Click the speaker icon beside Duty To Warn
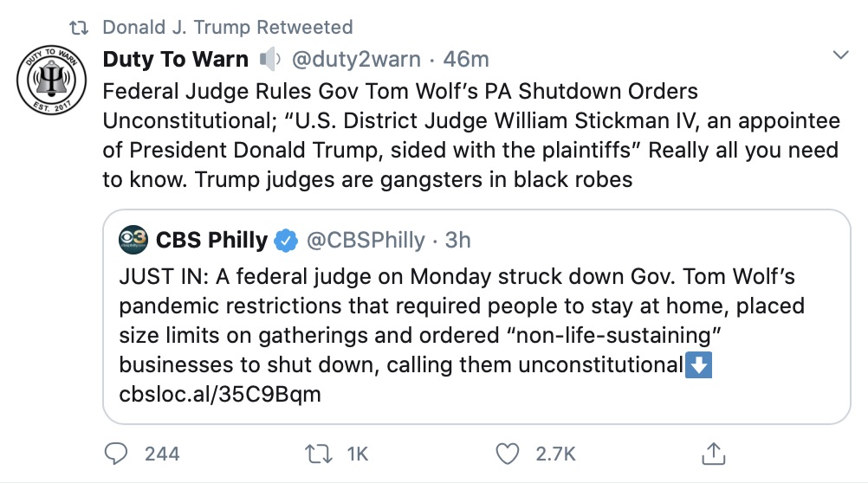Image resolution: width=868 pixels, height=483 pixels. click(270, 60)
